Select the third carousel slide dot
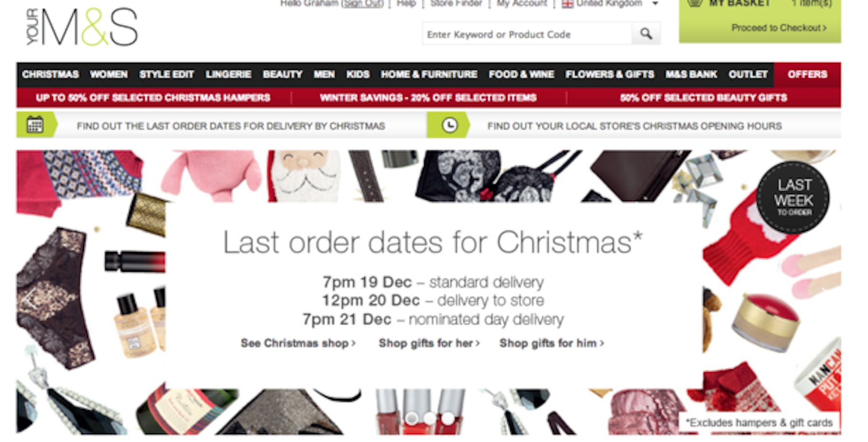Image resolution: width=868 pixels, height=442 pixels. click(448, 418)
